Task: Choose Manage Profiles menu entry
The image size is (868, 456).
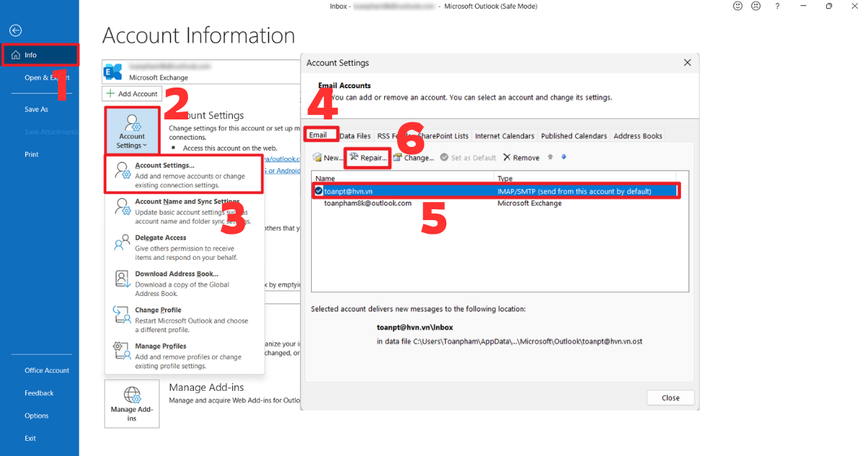Action: click(x=184, y=355)
